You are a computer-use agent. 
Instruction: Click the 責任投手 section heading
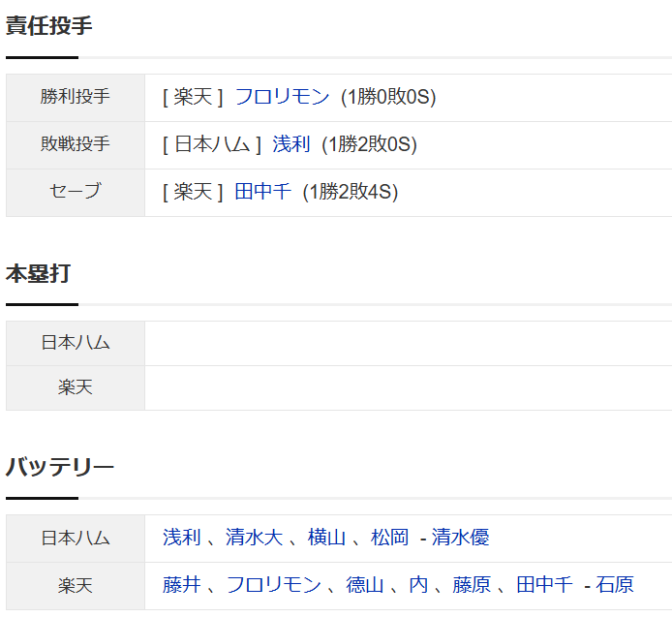pos(48,26)
